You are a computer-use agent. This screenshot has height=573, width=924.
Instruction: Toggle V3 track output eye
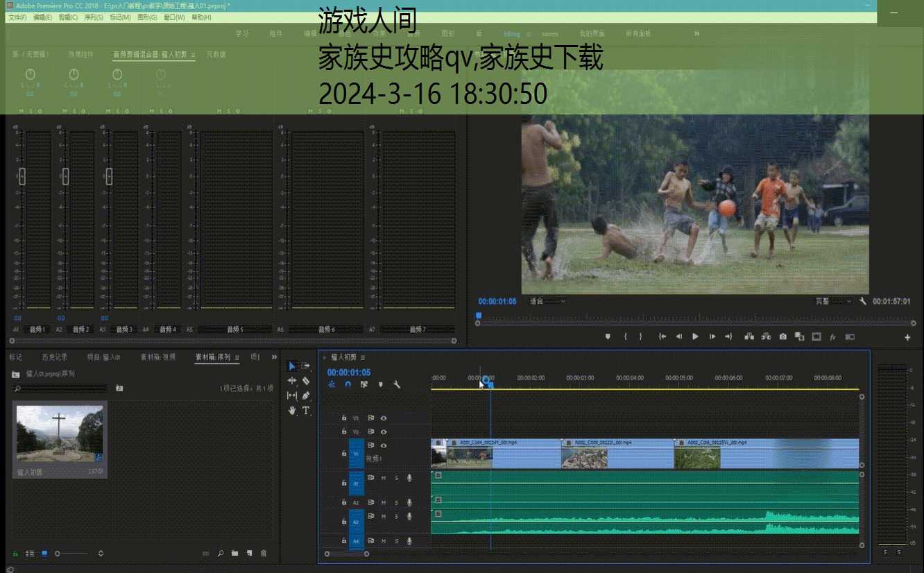tap(384, 418)
